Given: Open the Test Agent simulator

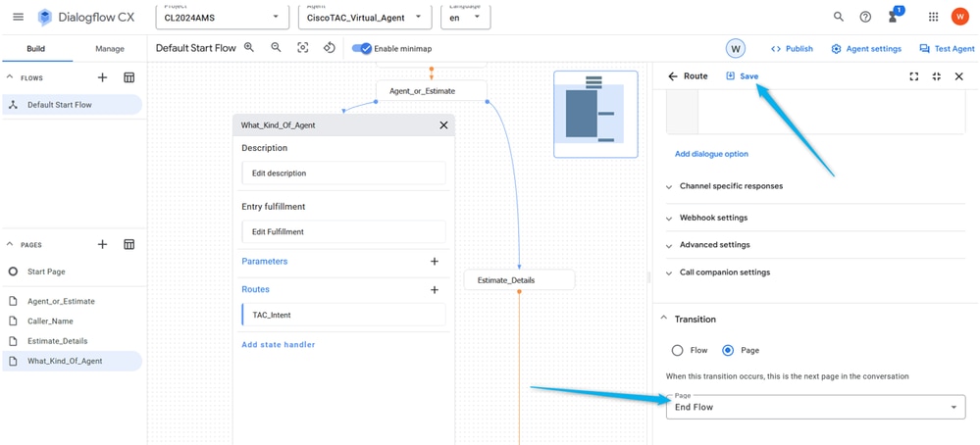Looking at the screenshot, I should pos(947,49).
